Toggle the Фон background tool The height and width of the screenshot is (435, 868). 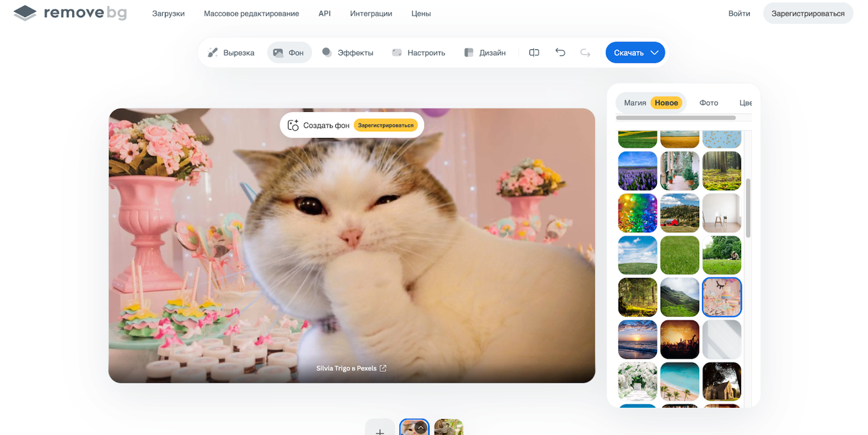tap(289, 53)
